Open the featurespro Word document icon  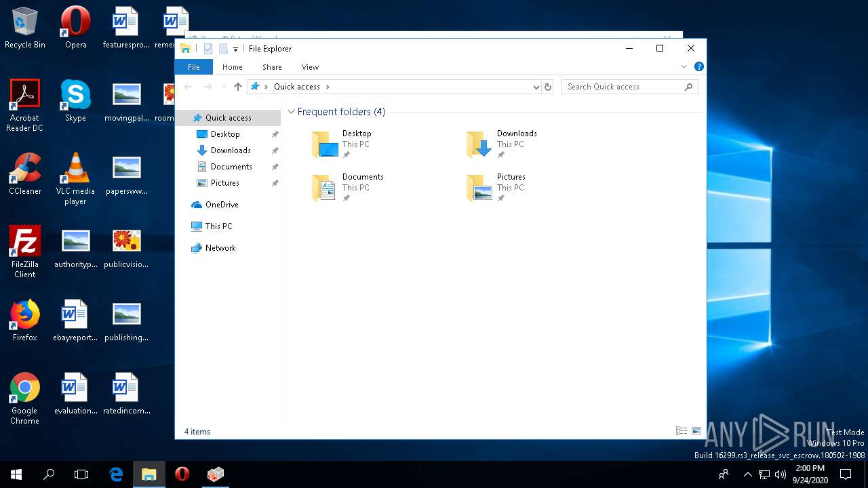125,28
